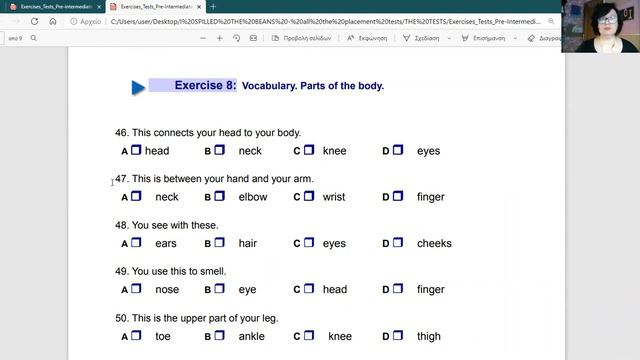Go to the browser home page

pos(53,21)
